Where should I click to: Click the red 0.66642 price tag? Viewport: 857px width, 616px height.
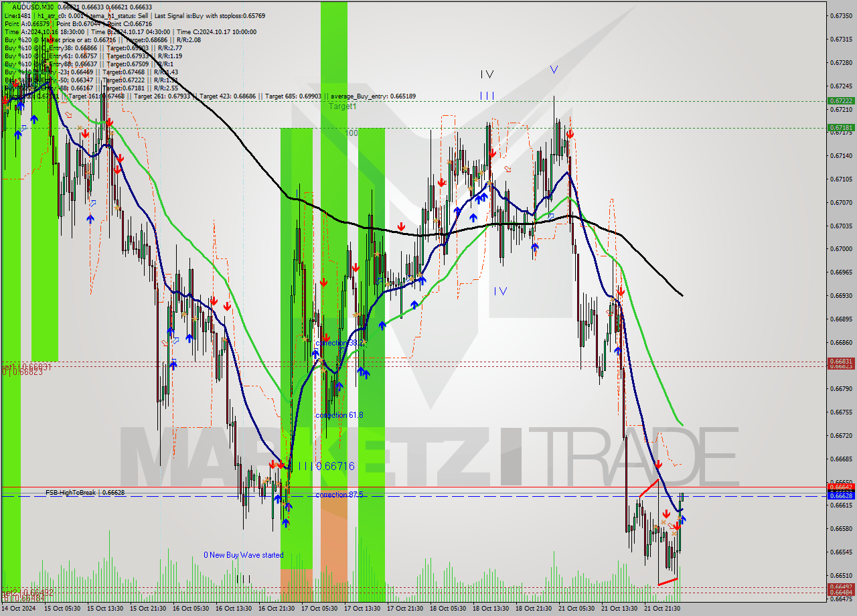pos(841,487)
